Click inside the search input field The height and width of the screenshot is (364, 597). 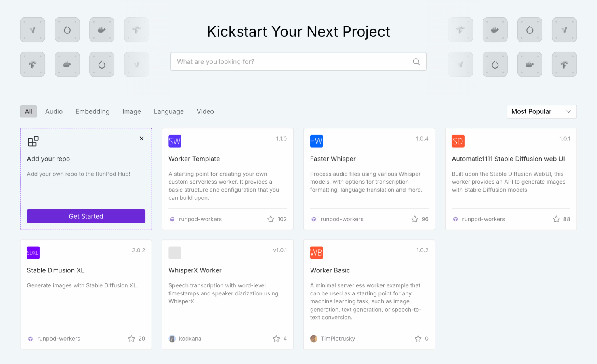tap(283, 61)
